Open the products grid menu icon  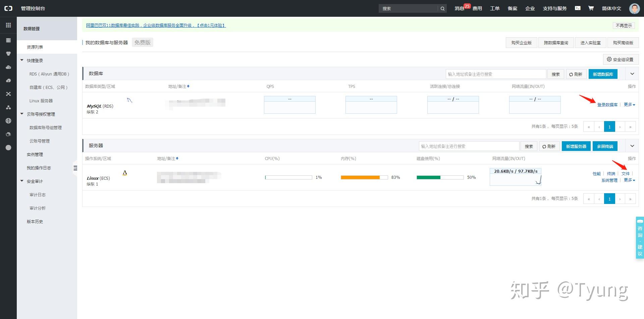pos(8,25)
